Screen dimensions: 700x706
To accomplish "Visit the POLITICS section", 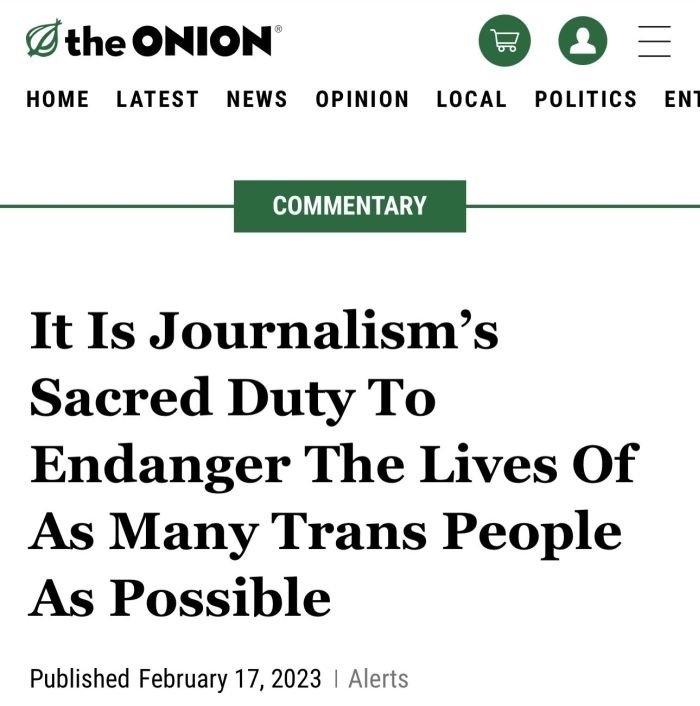I will coord(586,100).
